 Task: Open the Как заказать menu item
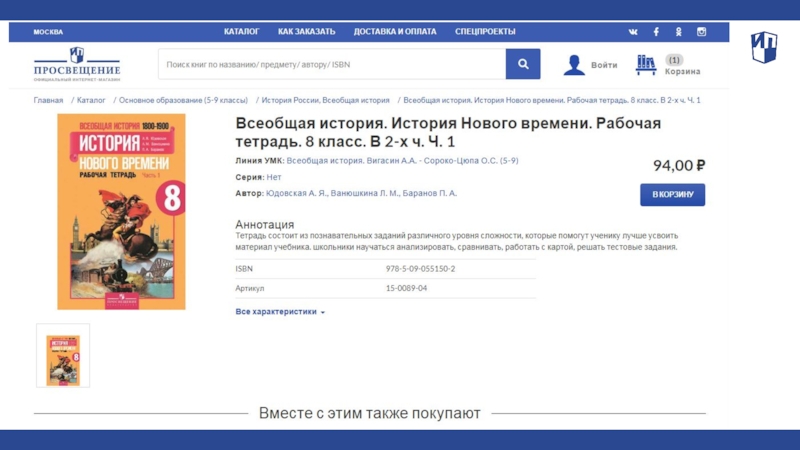click(x=307, y=32)
